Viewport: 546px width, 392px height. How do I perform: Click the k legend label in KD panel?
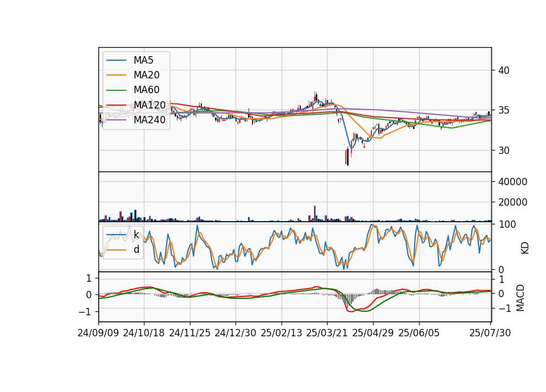pos(136,235)
